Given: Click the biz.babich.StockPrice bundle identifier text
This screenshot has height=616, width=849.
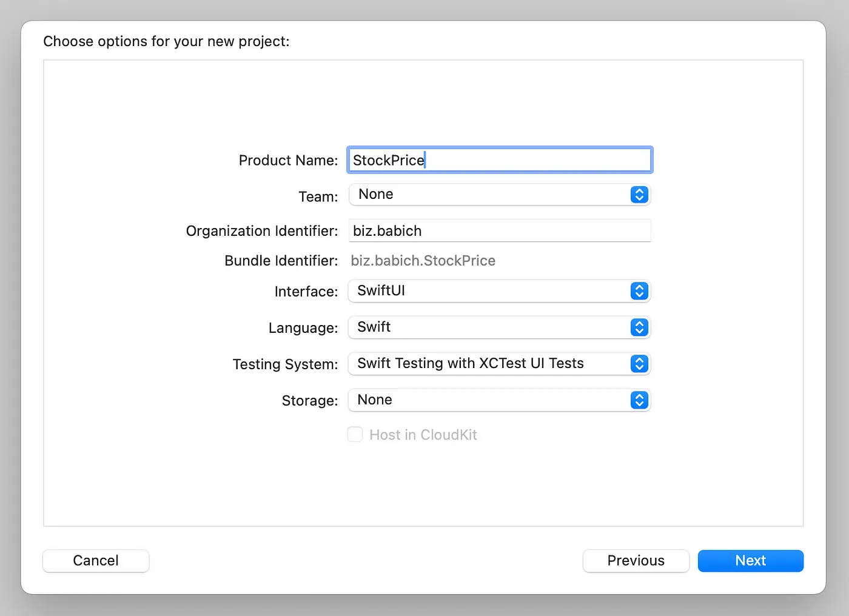Looking at the screenshot, I should 423,261.
